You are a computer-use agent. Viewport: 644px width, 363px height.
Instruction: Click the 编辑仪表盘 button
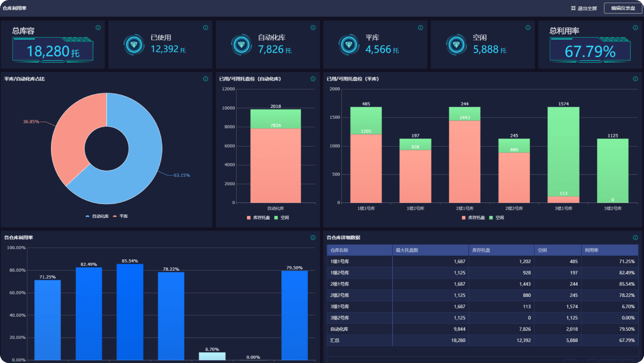(623, 8)
